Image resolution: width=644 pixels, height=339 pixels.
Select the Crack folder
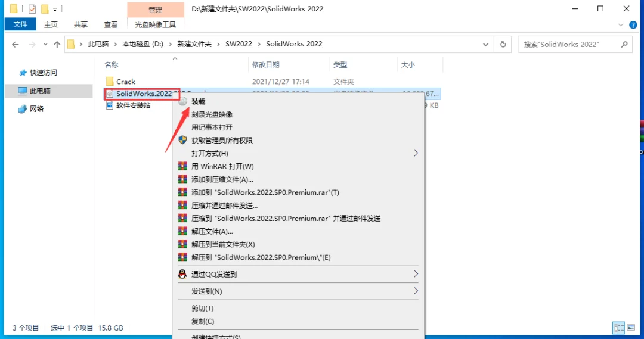126,82
